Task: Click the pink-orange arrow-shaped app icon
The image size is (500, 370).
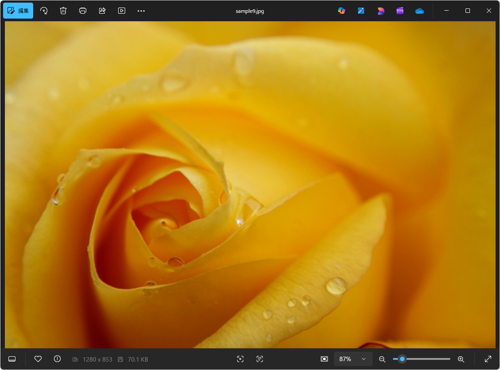Action: [381, 11]
